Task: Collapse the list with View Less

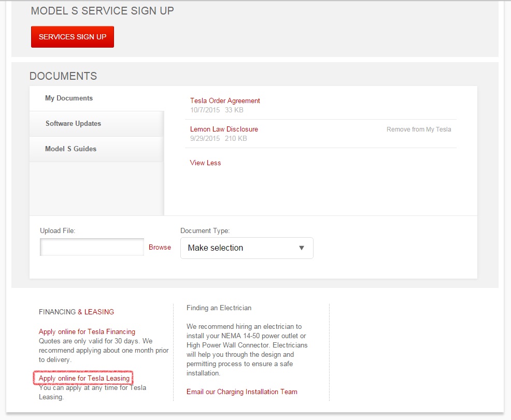Action: click(x=205, y=163)
